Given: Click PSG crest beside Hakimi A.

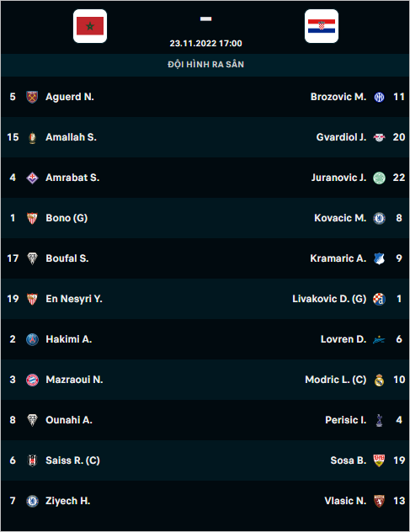Looking at the screenshot, I should pos(32,339).
